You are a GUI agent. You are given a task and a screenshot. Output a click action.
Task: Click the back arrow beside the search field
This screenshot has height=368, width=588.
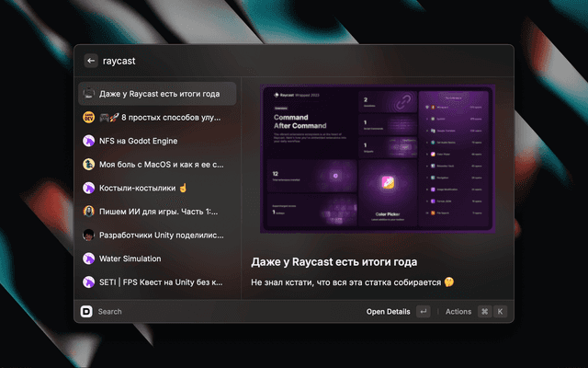tap(90, 61)
